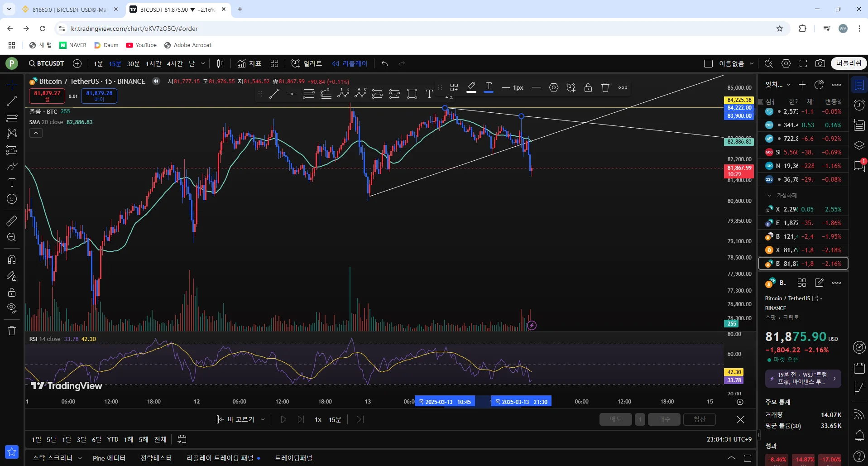The image size is (868, 466).
Task: Collapse the indicator legend chevron under SMA
Action: pyautogui.click(x=36, y=133)
